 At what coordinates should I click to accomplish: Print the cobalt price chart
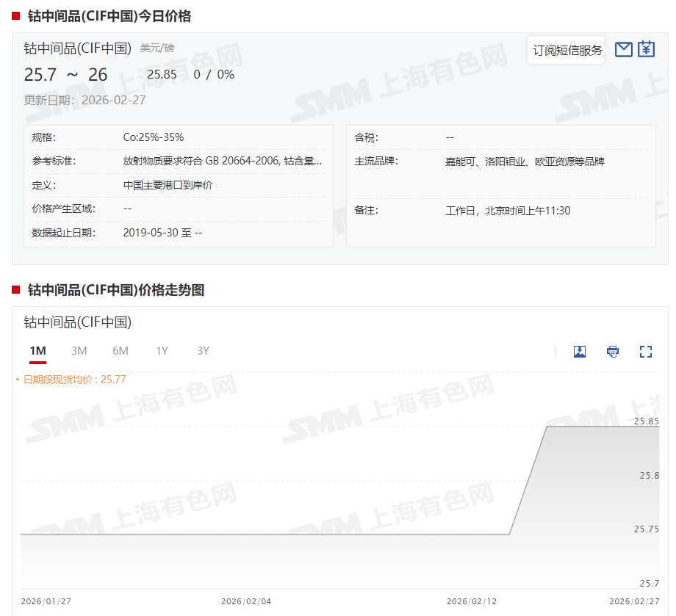(x=613, y=352)
